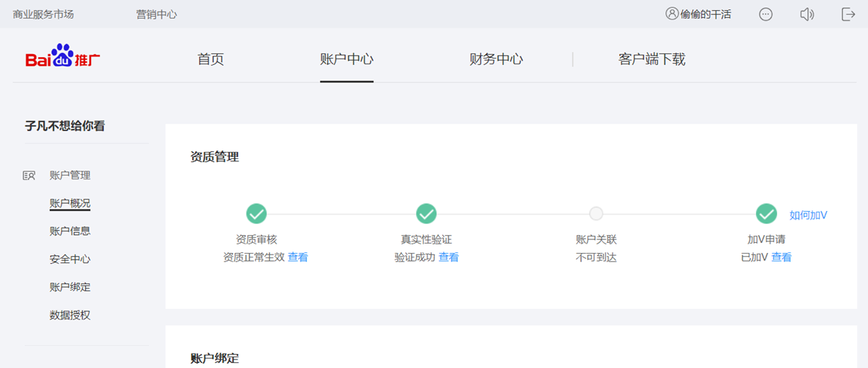The image size is (868, 368).
Task: Click the username 偷偷的干活
Action: (706, 14)
